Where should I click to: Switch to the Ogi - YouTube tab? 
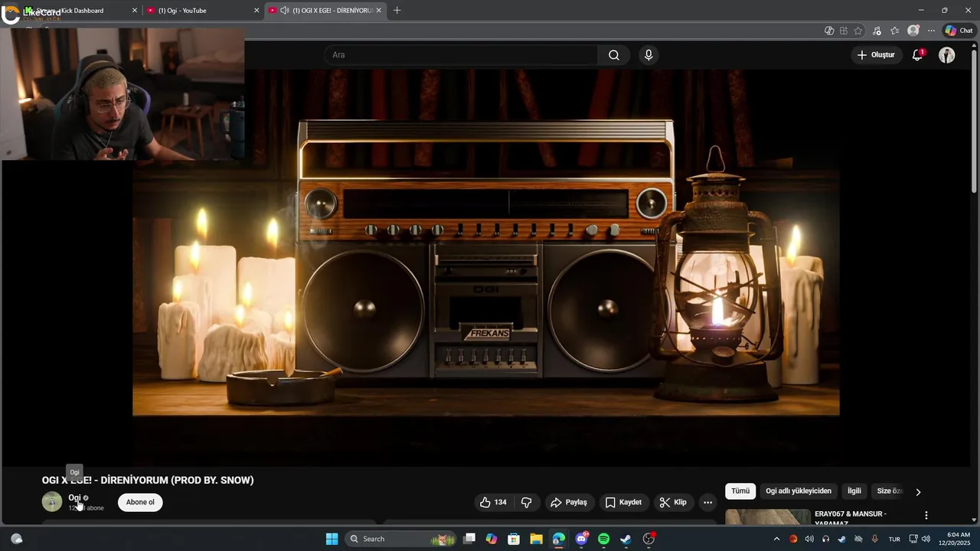pos(203,10)
